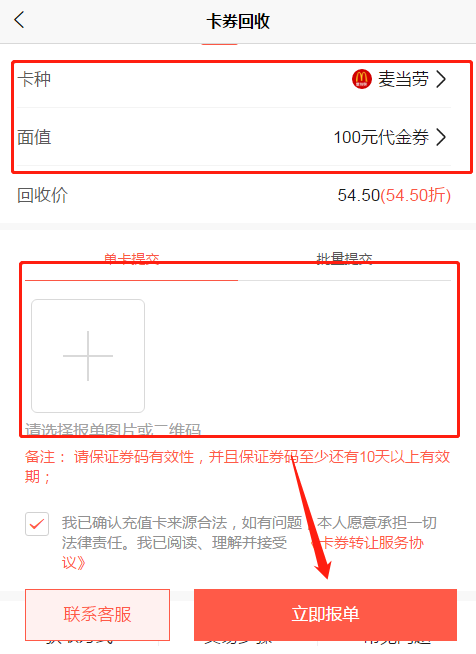Screen dimensions: 476x654
Task: Switch to the 单卡提交 tab
Action: pyautogui.click(x=131, y=259)
